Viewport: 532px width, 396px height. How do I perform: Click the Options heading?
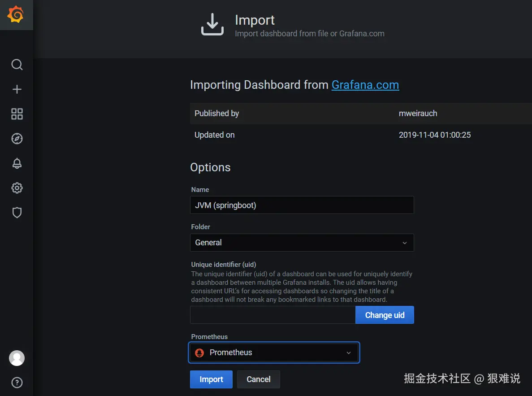tap(210, 167)
